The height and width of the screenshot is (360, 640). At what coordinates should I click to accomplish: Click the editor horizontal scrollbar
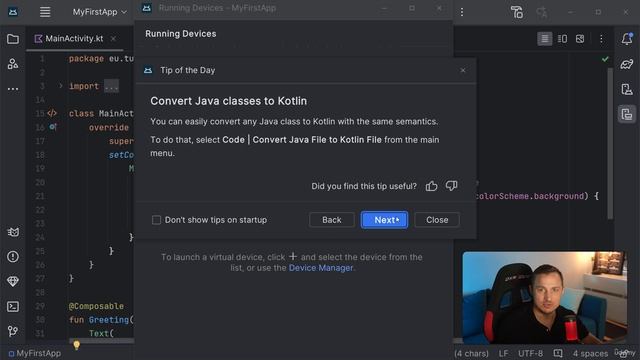pyautogui.click(x=101, y=341)
